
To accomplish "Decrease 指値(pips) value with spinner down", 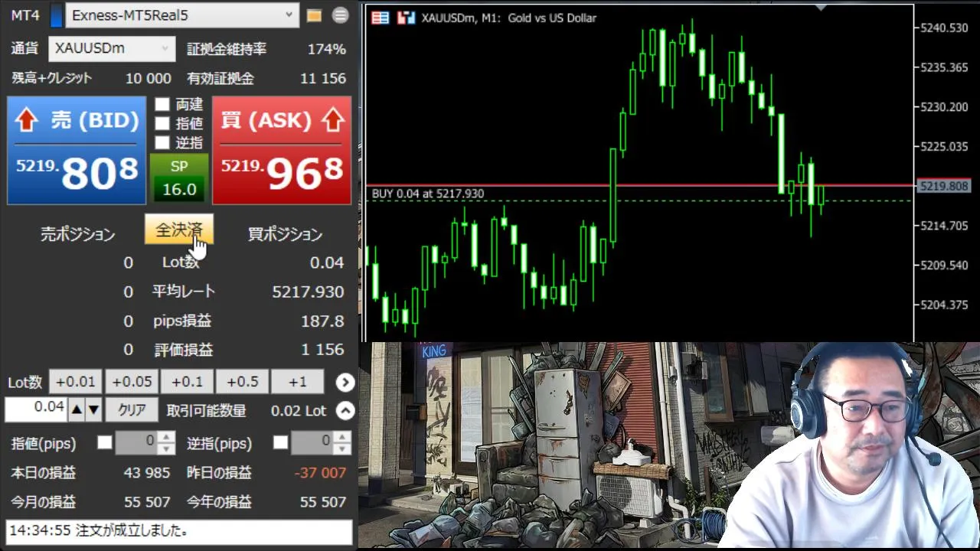I will pos(165,448).
